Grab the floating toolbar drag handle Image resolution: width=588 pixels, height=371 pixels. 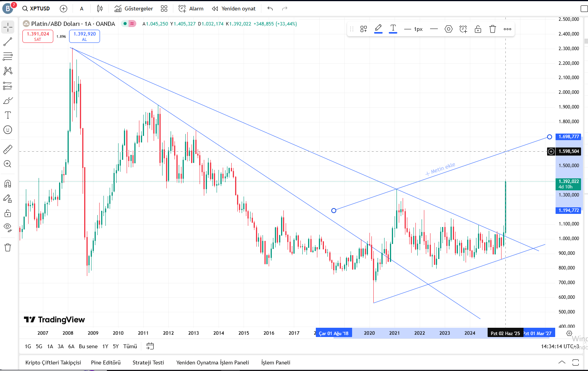[x=351, y=29]
